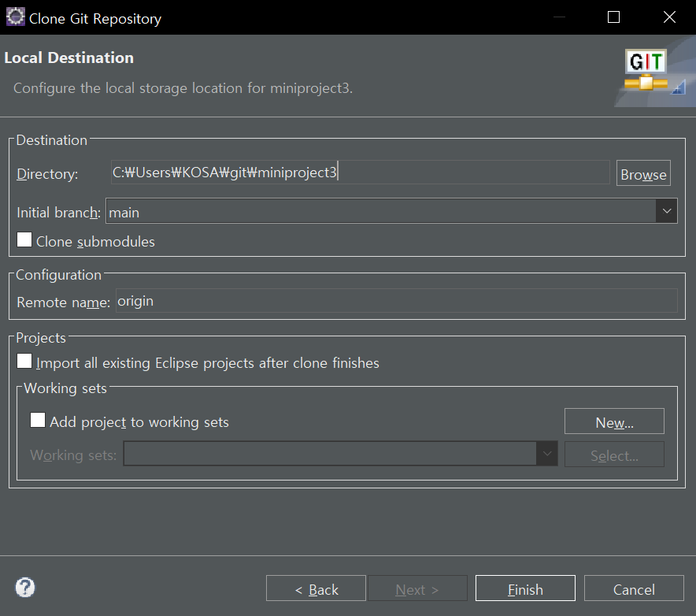This screenshot has height=616, width=696.
Task: Click the Destination group title
Action: click(x=51, y=140)
